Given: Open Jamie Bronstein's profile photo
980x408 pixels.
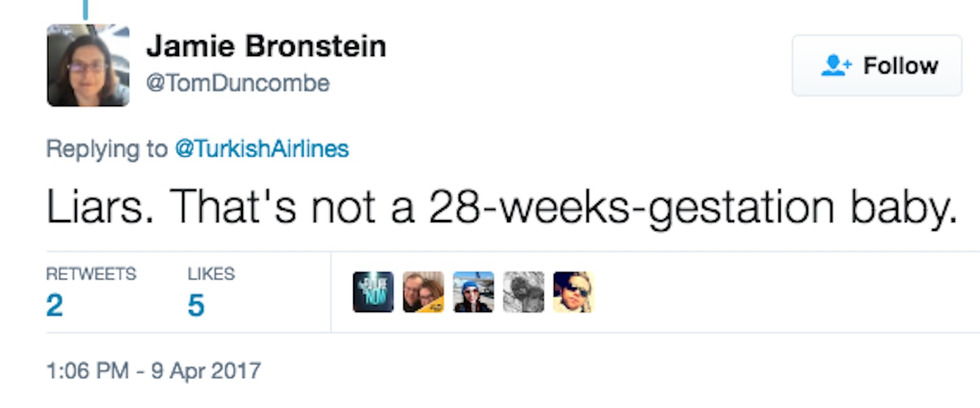Looking at the screenshot, I should click(x=88, y=65).
